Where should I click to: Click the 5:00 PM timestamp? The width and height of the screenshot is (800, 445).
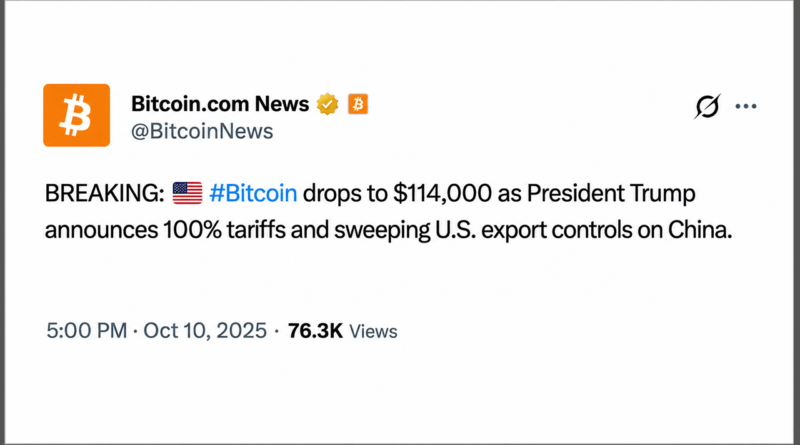86,331
